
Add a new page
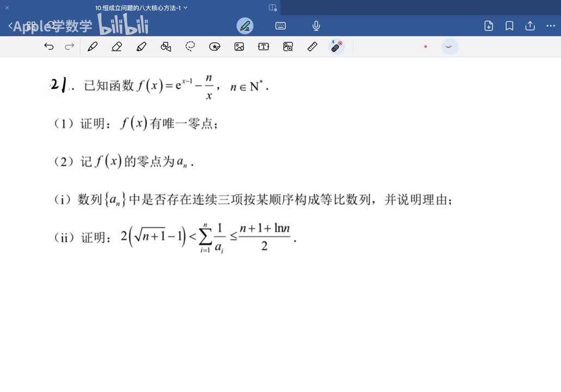[x=489, y=26]
